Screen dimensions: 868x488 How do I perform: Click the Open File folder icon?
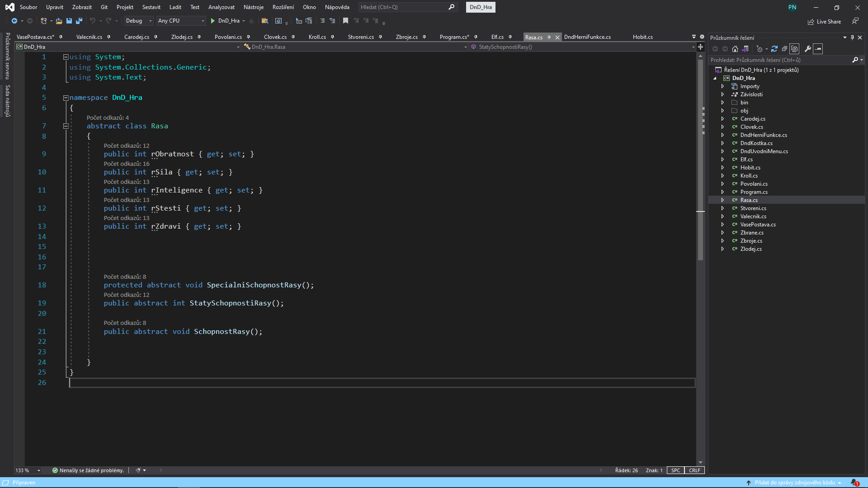pyautogui.click(x=59, y=21)
